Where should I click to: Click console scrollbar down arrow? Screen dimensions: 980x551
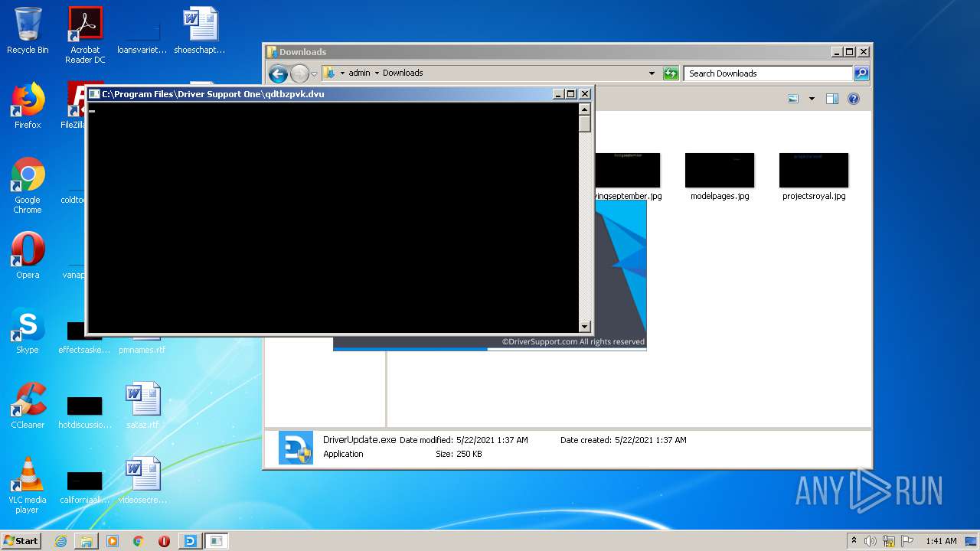coord(585,326)
